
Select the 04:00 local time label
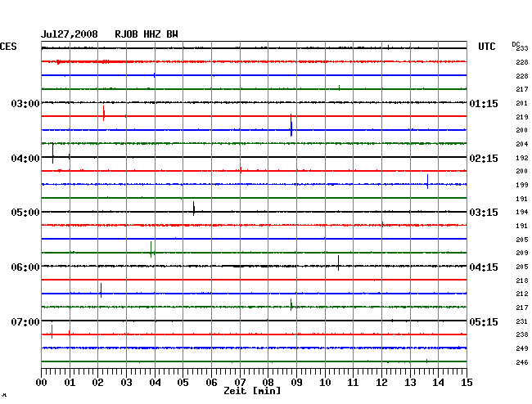pyautogui.click(x=25, y=159)
